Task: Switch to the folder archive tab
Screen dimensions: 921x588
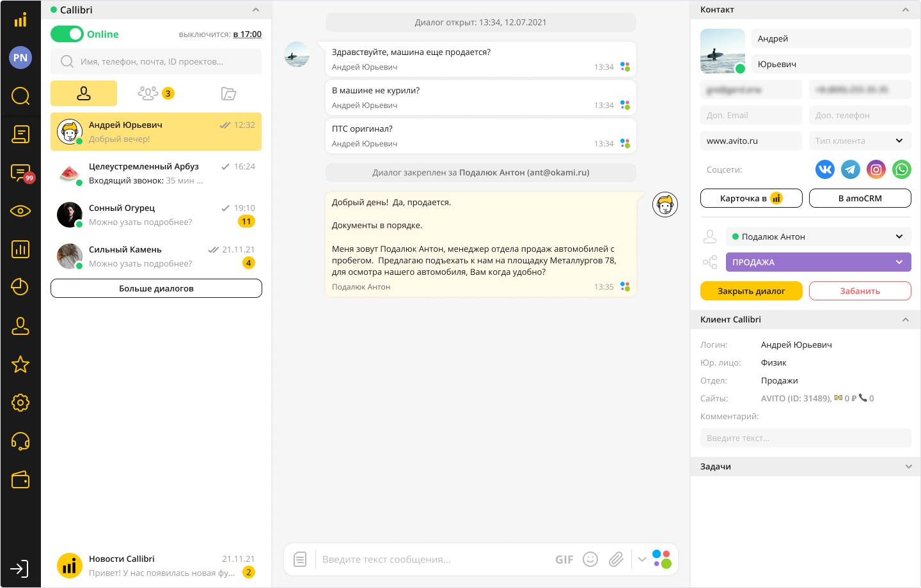Action: (228, 93)
